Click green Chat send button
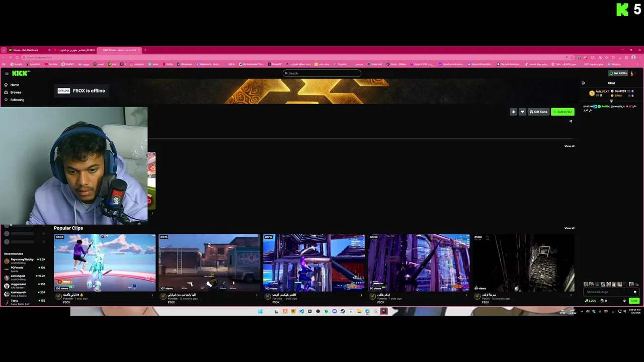644x362 pixels. [x=634, y=301]
